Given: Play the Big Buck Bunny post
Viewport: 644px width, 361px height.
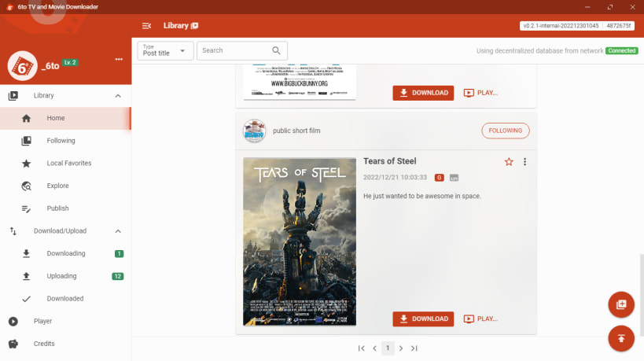Looking at the screenshot, I should click(480, 93).
